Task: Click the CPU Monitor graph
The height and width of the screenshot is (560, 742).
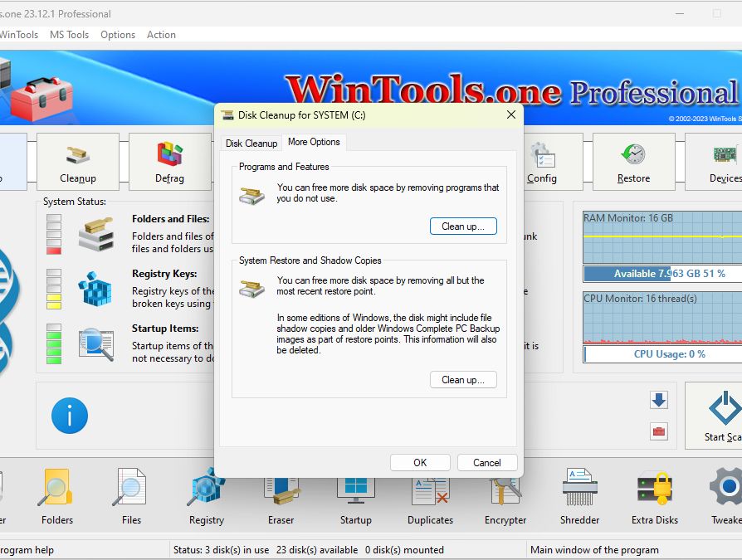Action: [x=663, y=318]
